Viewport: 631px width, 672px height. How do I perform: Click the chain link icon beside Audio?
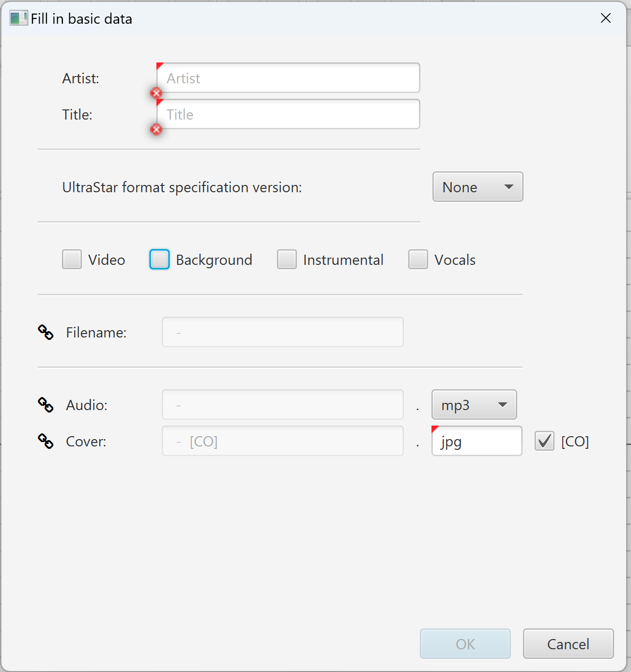click(x=46, y=405)
